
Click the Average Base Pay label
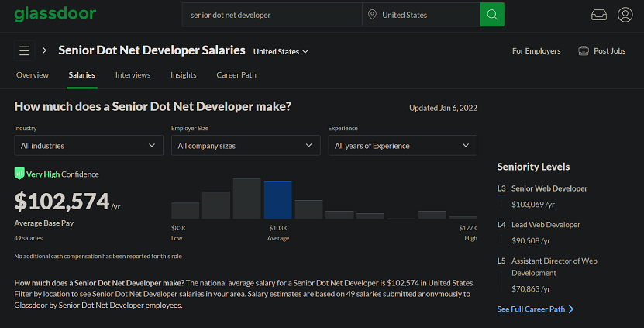pyautogui.click(x=44, y=223)
